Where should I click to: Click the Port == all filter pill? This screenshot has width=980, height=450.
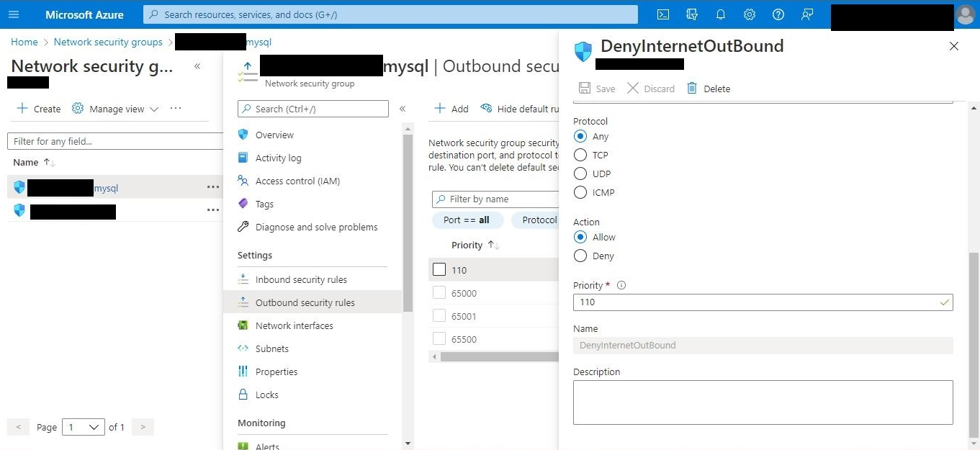468,220
